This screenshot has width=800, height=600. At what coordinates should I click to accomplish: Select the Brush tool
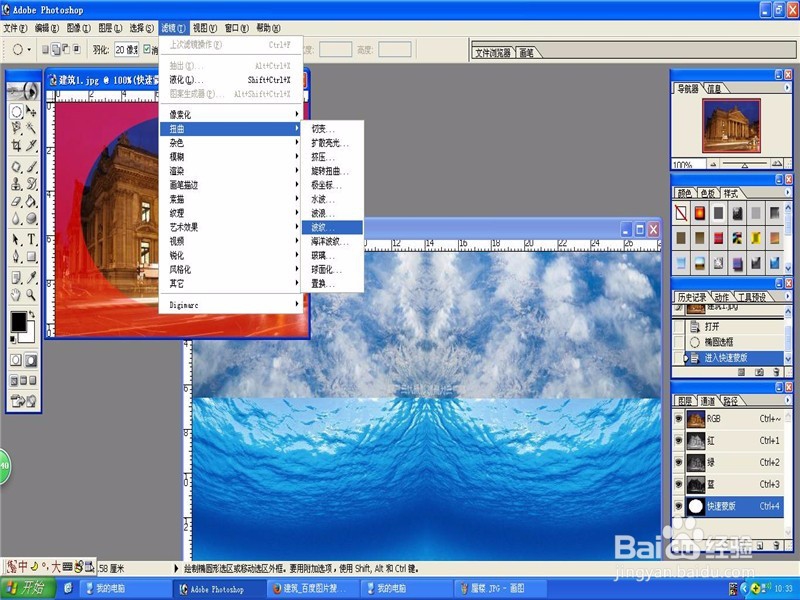click(31, 167)
